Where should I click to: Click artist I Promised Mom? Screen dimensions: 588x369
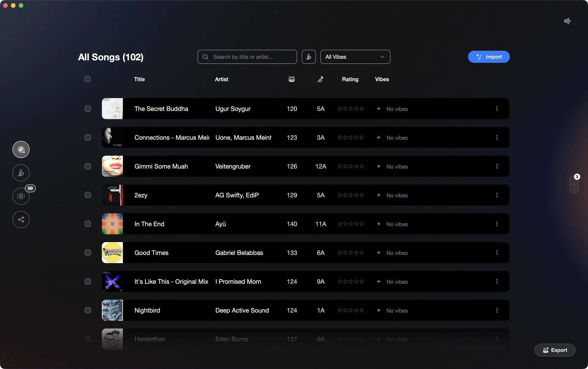pos(238,282)
